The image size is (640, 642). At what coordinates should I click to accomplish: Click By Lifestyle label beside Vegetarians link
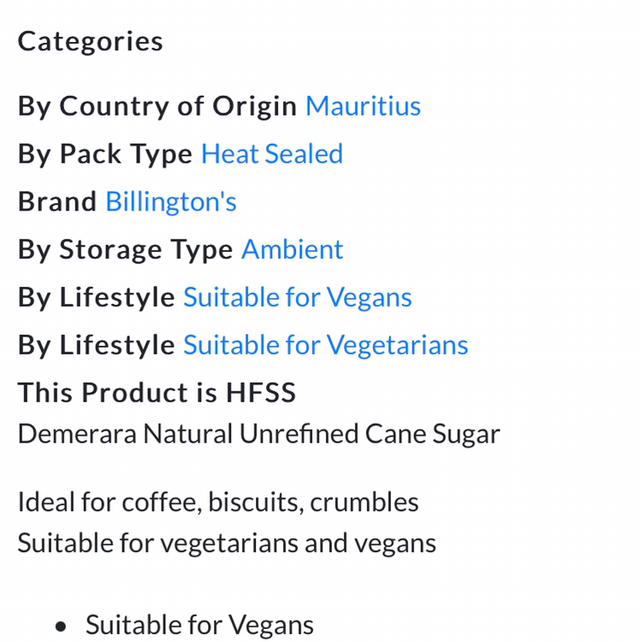[x=96, y=346]
